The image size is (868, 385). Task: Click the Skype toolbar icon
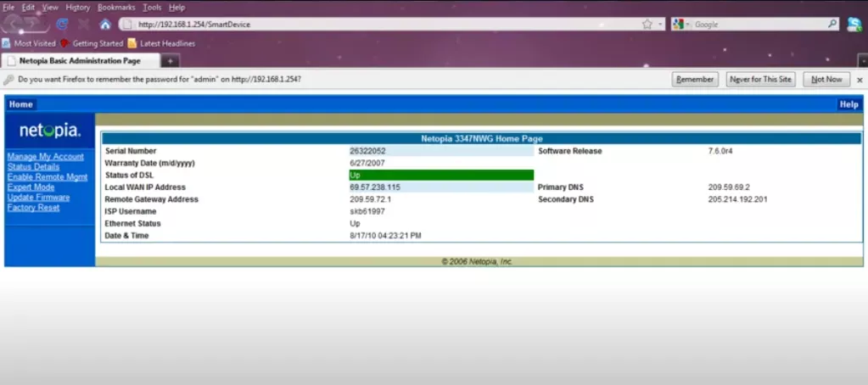click(x=854, y=25)
